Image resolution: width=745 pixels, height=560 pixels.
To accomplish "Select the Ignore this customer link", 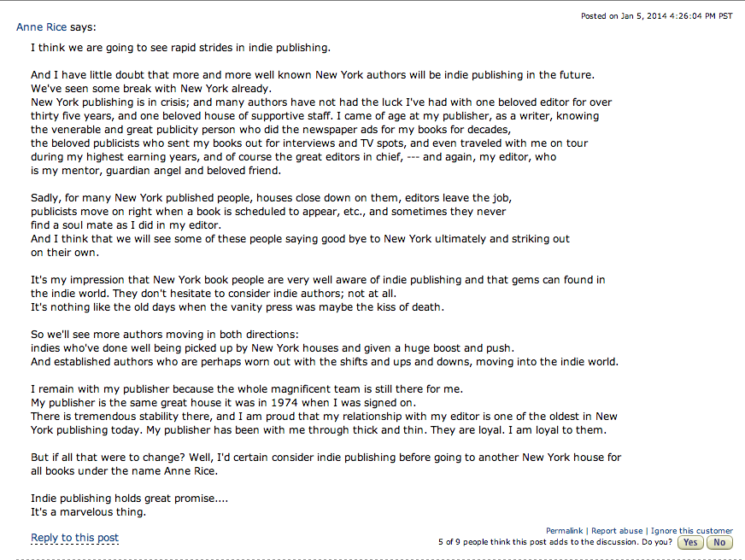I will [x=691, y=531].
